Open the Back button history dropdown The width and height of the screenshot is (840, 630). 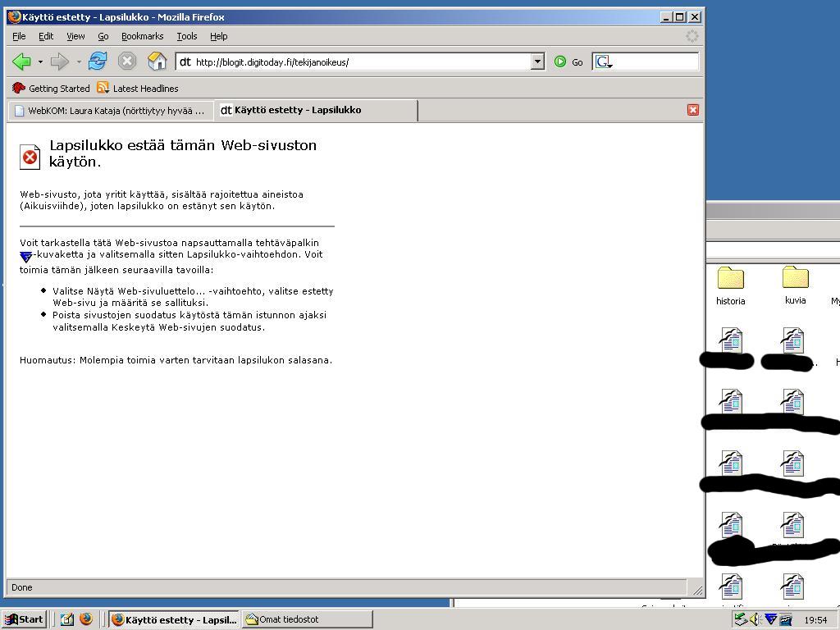coord(40,62)
